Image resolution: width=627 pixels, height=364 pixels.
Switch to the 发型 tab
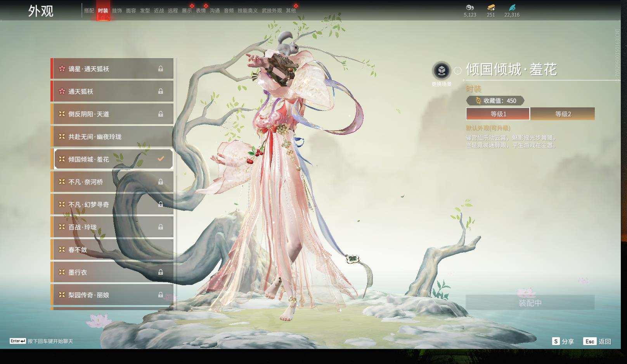pyautogui.click(x=145, y=10)
